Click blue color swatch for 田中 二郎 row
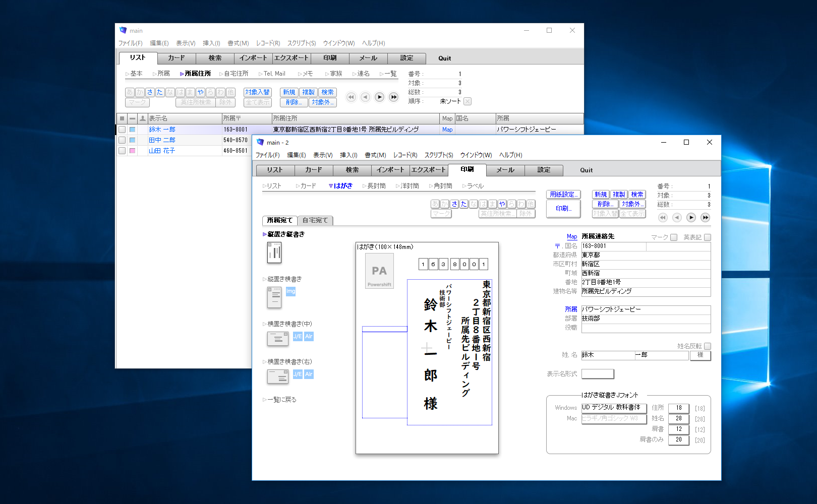 [x=132, y=140]
